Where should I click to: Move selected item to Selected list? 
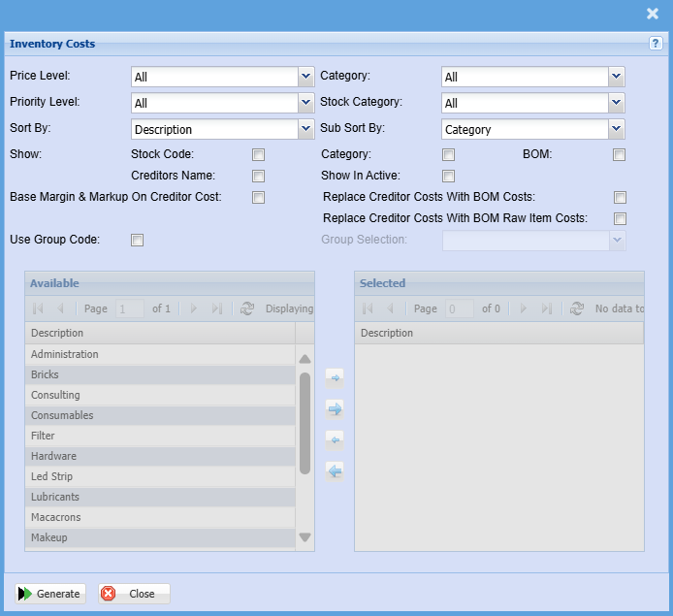(335, 377)
